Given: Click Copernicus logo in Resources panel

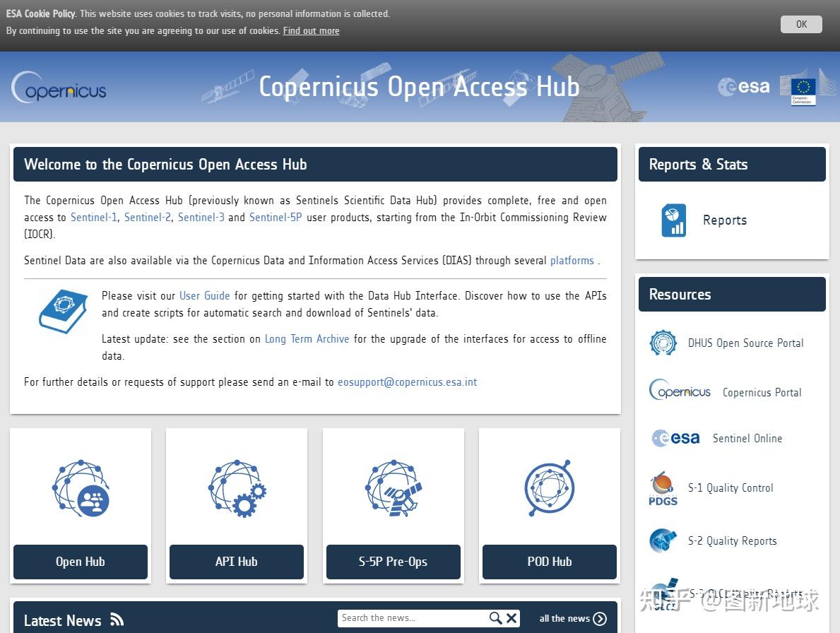Looking at the screenshot, I should click(x=680, y=391).
